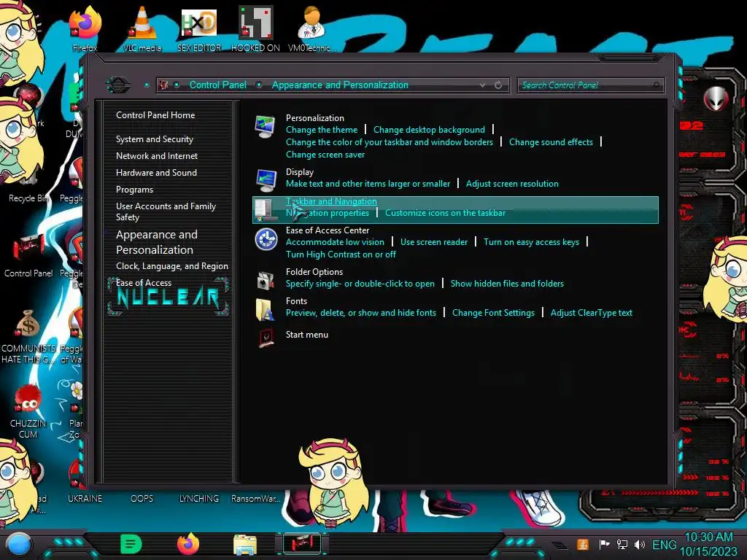Open Network and Internet category
The height and width of the screenshot is (560, 747).
[x=157, y=156]
